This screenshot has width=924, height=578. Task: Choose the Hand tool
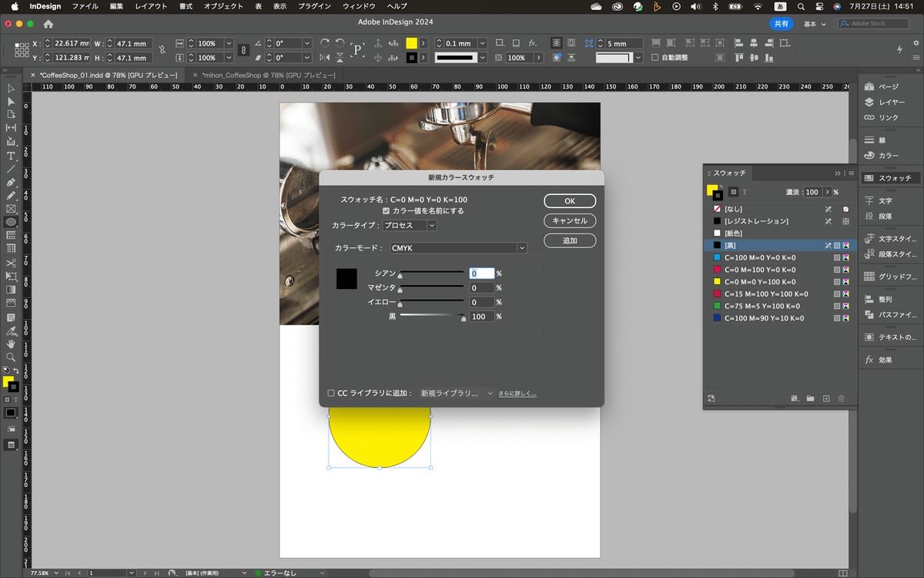[x=11, y=344]
